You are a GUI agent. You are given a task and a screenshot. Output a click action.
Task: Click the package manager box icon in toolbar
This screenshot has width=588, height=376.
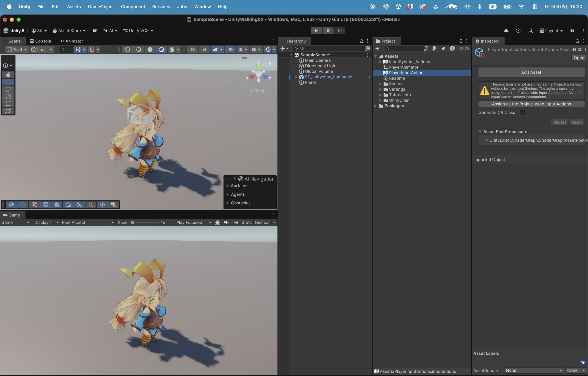(95, 31)
